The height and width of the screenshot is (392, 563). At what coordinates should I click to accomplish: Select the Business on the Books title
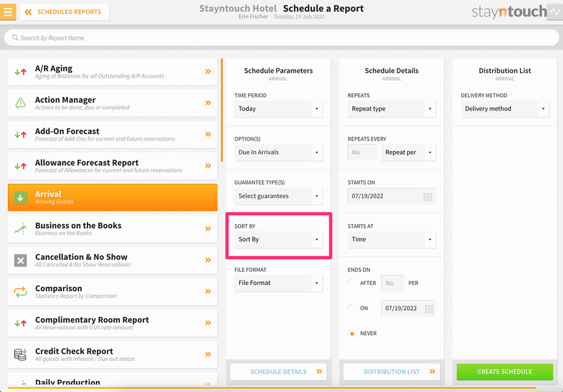tap(78, 226)
